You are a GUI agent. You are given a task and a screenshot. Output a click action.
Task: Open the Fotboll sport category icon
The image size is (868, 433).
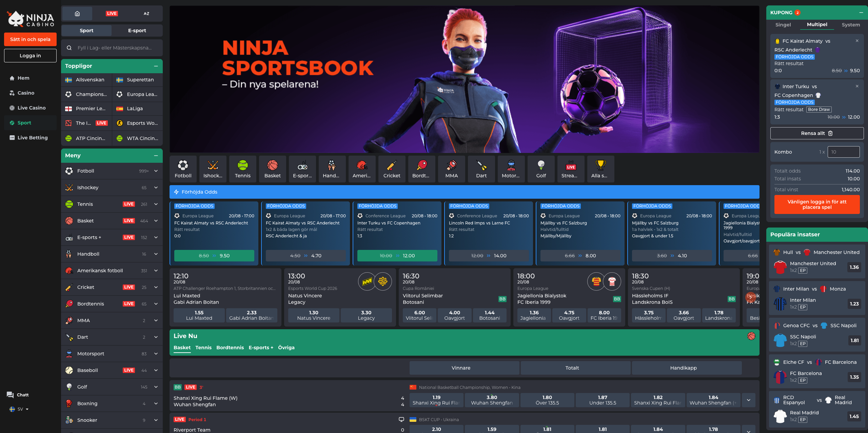point(183,169)
